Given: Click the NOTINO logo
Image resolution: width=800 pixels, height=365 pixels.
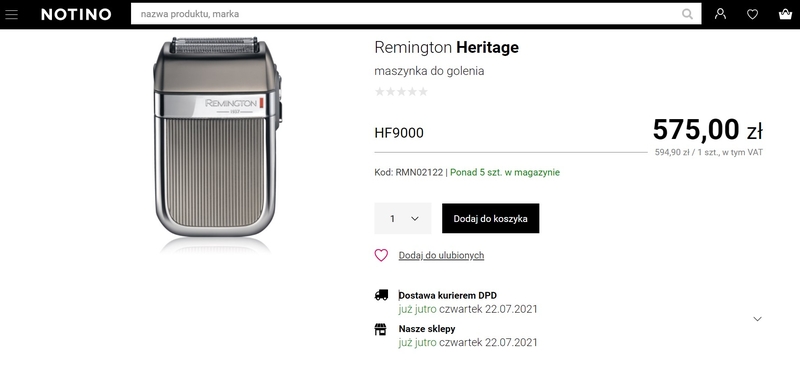Looking at the screenshot, I should [76, 14].
